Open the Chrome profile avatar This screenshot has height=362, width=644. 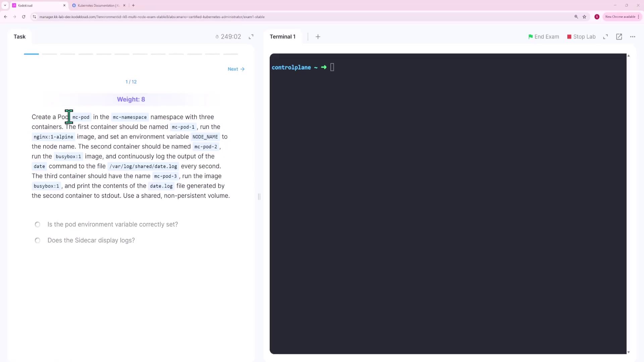(597, 17)
